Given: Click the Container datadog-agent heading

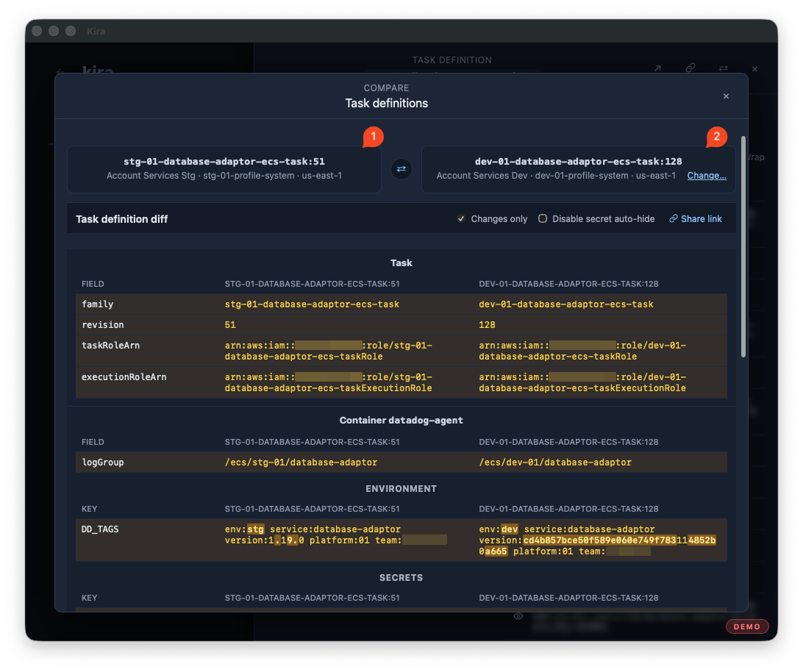Looking at the screenshot, I should click(401, 421).
